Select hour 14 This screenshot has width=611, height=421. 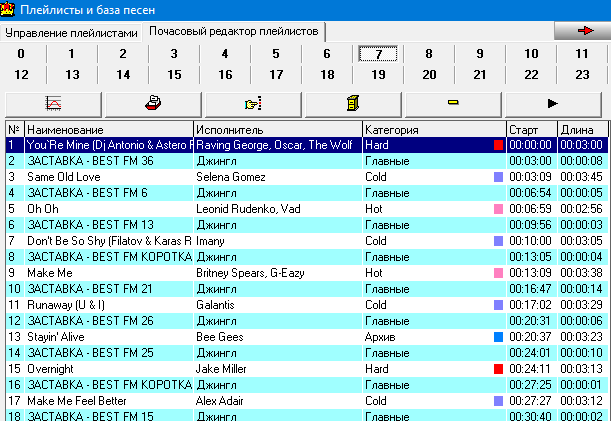click(123, 74)
